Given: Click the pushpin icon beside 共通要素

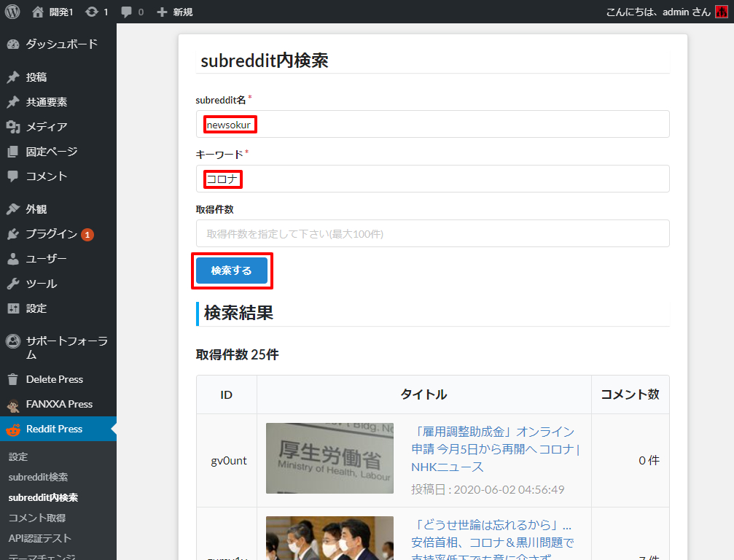Looking at the screenshot, I should click(x=13, y=102).
